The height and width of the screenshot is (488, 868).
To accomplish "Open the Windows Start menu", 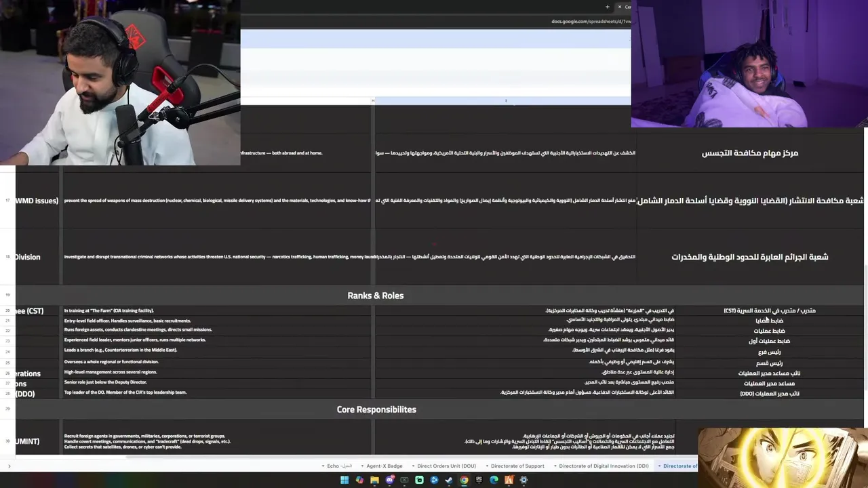I will pyautogui.click(x=344, y=480).
